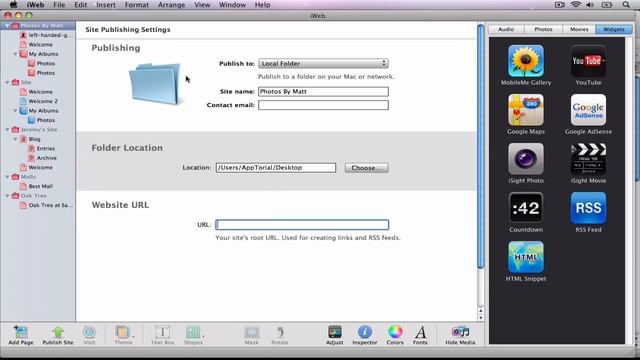Image resolution: width=640 pixels, height=360 pixels.
Task: Open the Theme toolbar icon
Action: [x=123, y=335]
